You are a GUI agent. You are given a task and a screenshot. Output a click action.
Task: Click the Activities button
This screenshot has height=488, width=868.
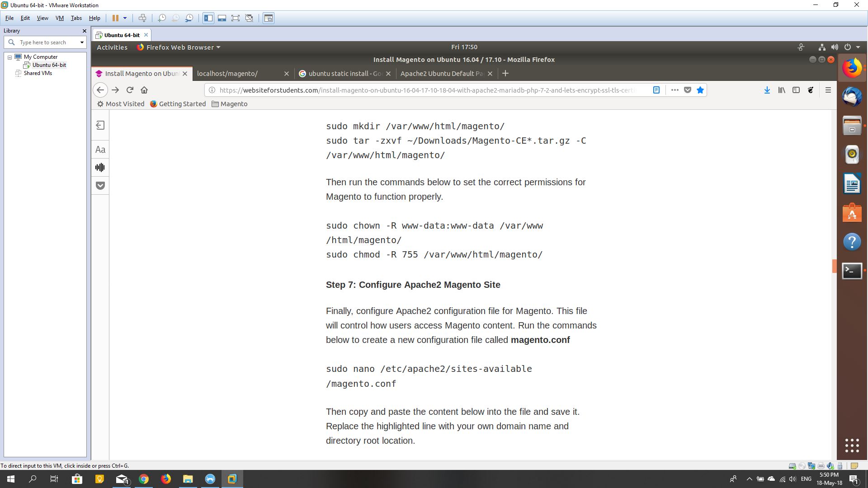[112, 47]
